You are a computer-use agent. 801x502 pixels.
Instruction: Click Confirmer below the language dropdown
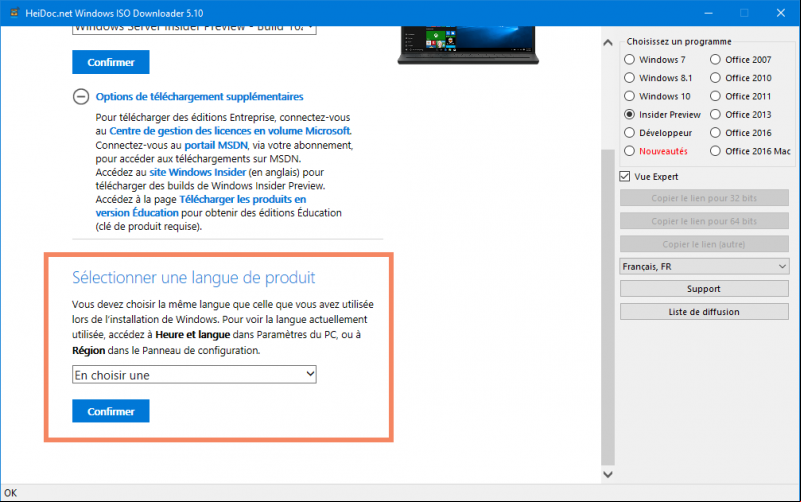111,411
